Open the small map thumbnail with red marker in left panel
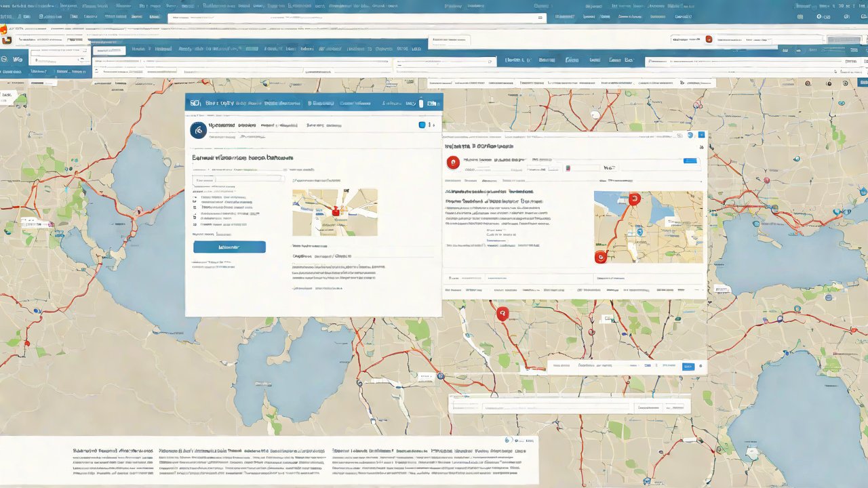 coord(334,212)
